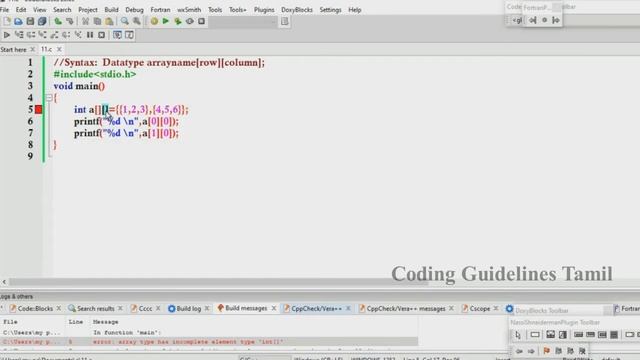Screen dimensions: 640x360
Task: Click the red bookmark flag icon
Action: [x=547, y=351]
